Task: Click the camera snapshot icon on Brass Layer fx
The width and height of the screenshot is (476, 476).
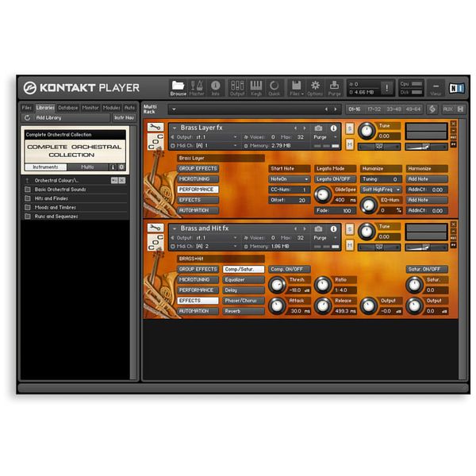Action: click(x=318, y=128)
